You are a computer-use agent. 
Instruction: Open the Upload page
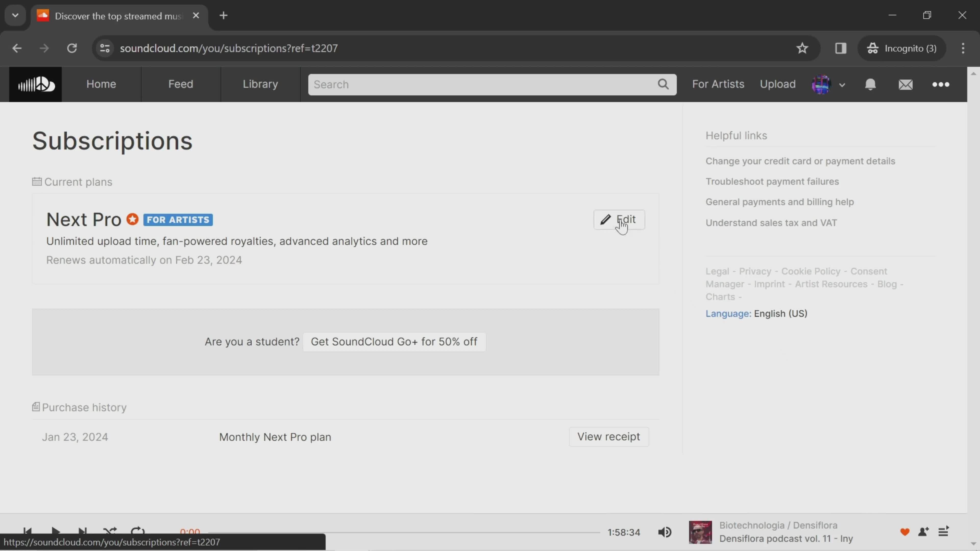coord(778,84)
